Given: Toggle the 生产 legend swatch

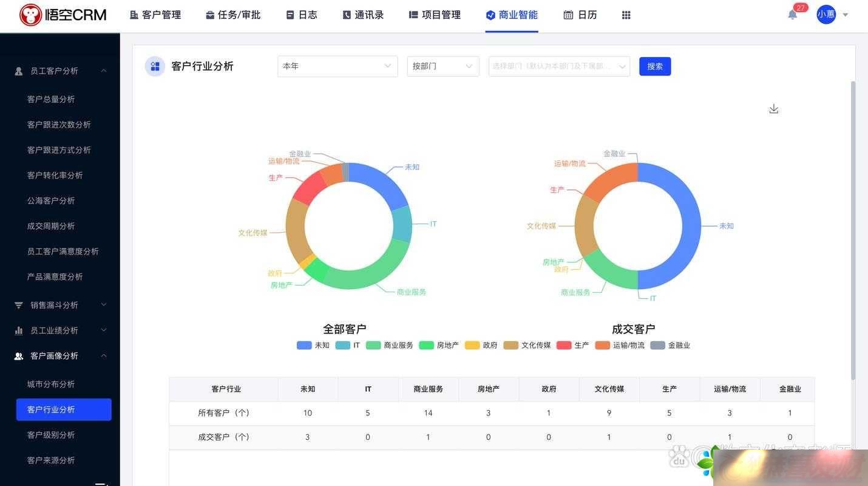Looking at the screenshot, I should tap(564, 345).
